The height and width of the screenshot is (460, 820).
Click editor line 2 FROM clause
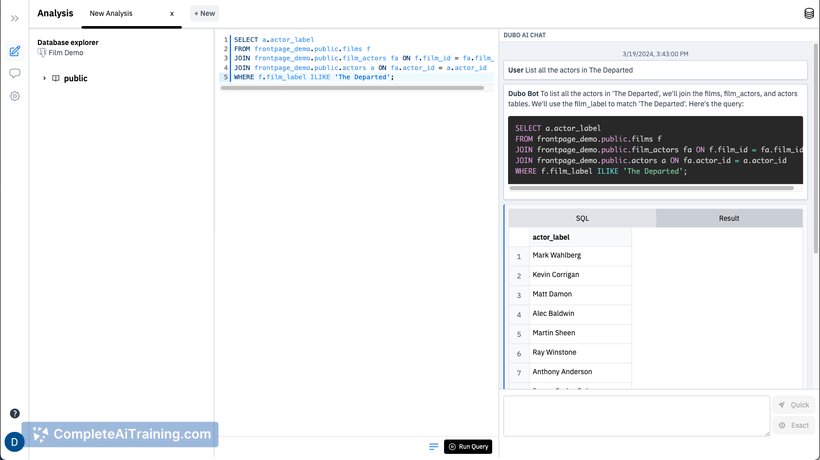pyautogui.click(x=302, y=49)
